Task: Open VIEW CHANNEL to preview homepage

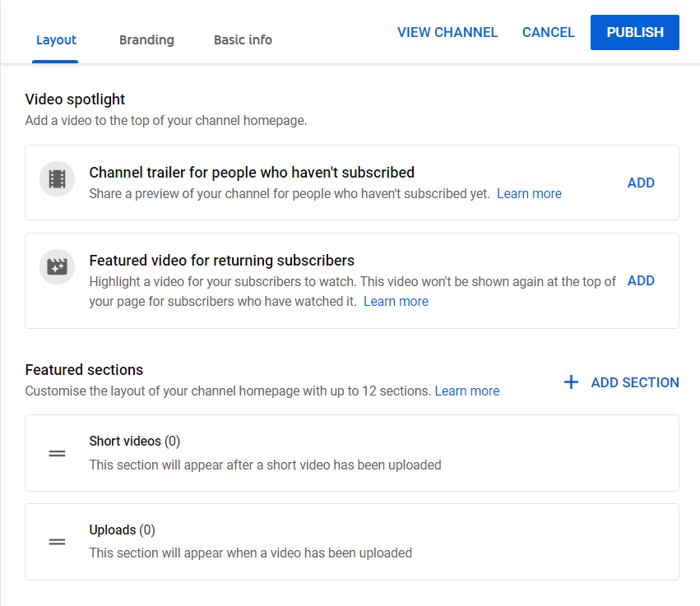Action: 447,32
